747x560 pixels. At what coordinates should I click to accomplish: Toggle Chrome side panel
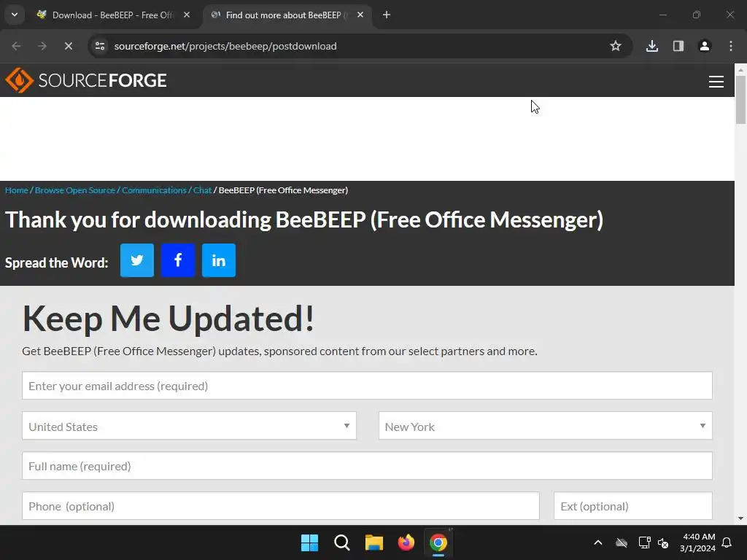[678, 46]
